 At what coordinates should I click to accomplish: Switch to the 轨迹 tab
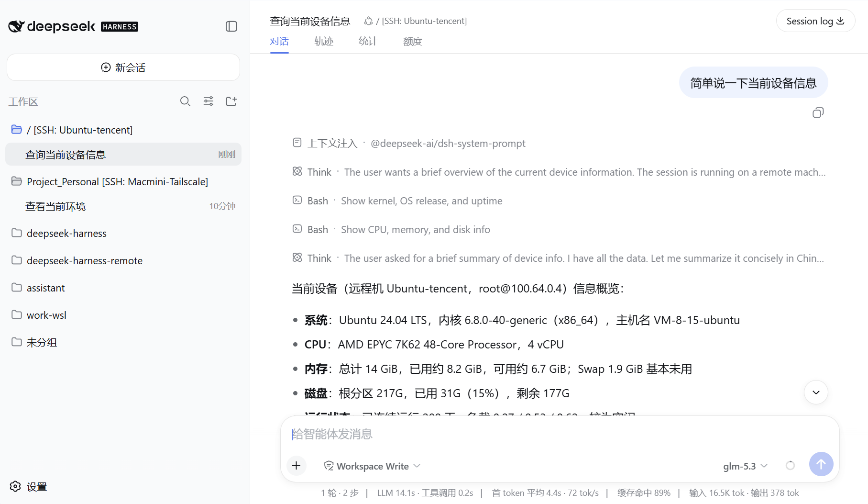[x=324, y=42]
